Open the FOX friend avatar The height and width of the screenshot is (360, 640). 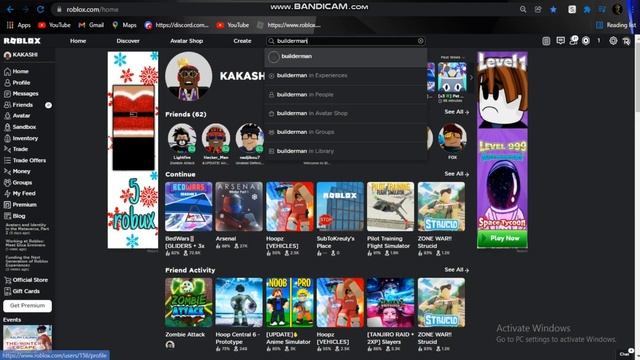(452, 138)
